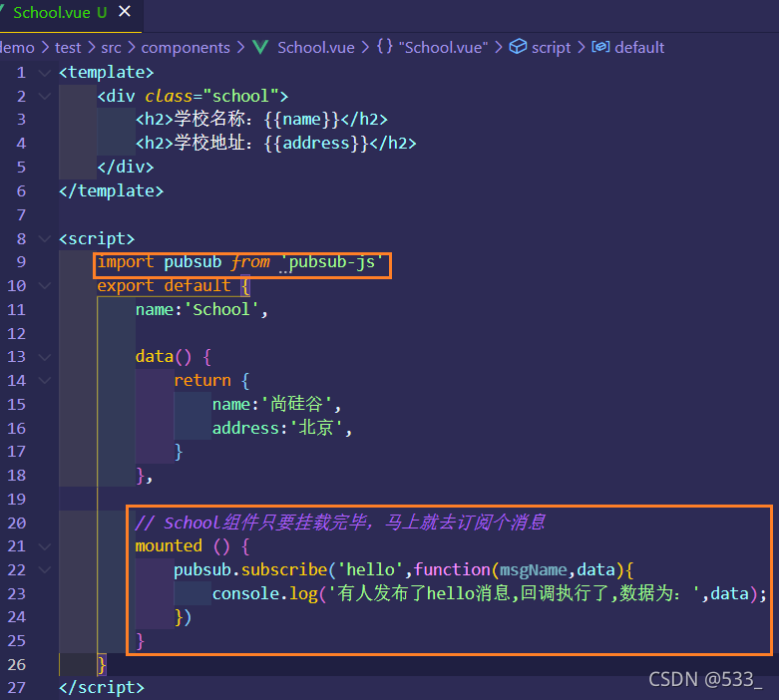The image size is (779, 700).
Task: Fold the data() function at line 13
Action: tap(45, 357)
